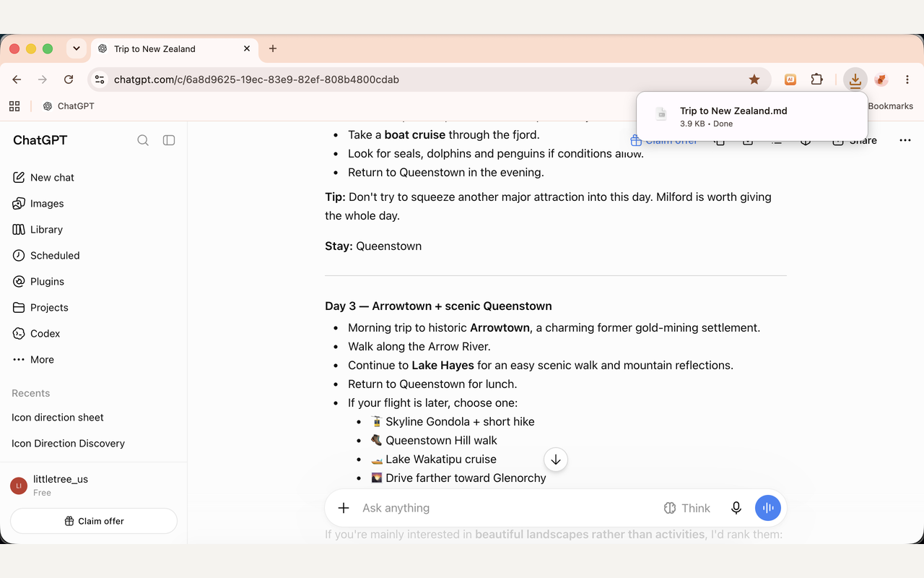Click the Codex icon in sidebar
This screenshot has width=924, height=578.
pos(19,334)
